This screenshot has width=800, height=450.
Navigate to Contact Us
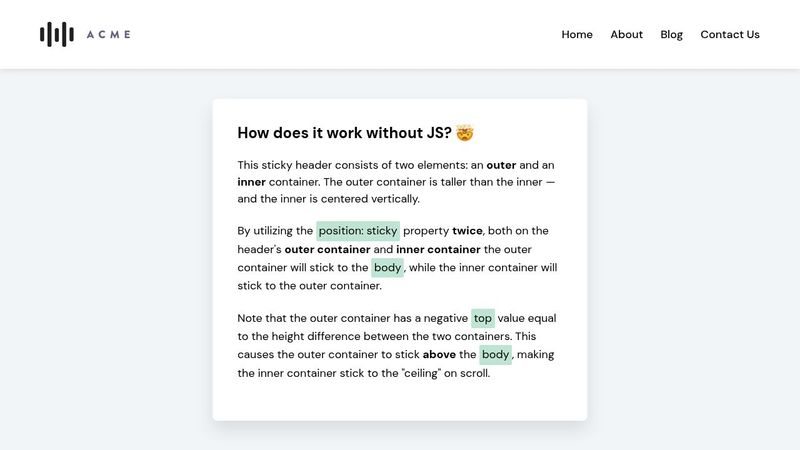(x=729, y=34)
